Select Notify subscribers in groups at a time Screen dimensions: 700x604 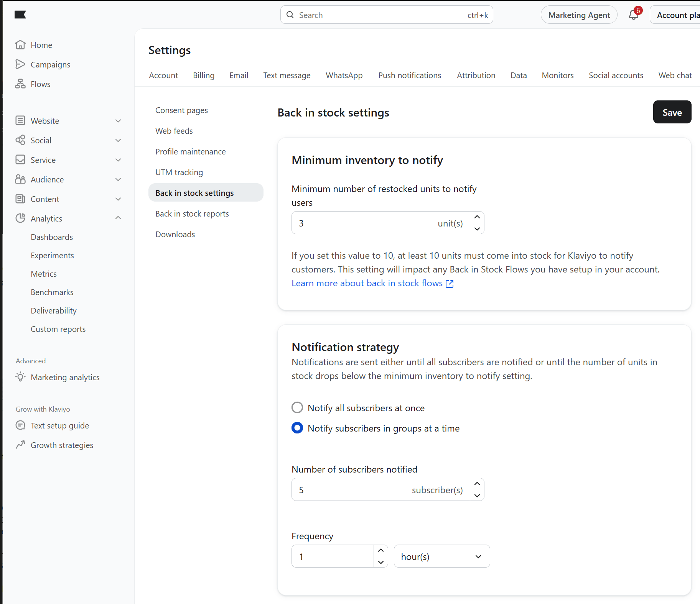[297, 428]
